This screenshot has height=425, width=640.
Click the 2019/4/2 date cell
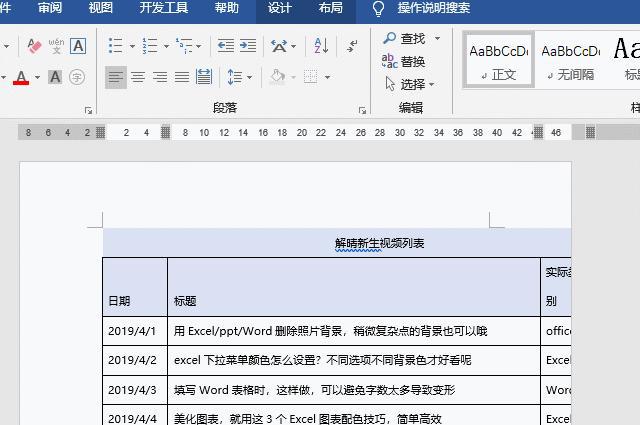[x=135, y=360]
